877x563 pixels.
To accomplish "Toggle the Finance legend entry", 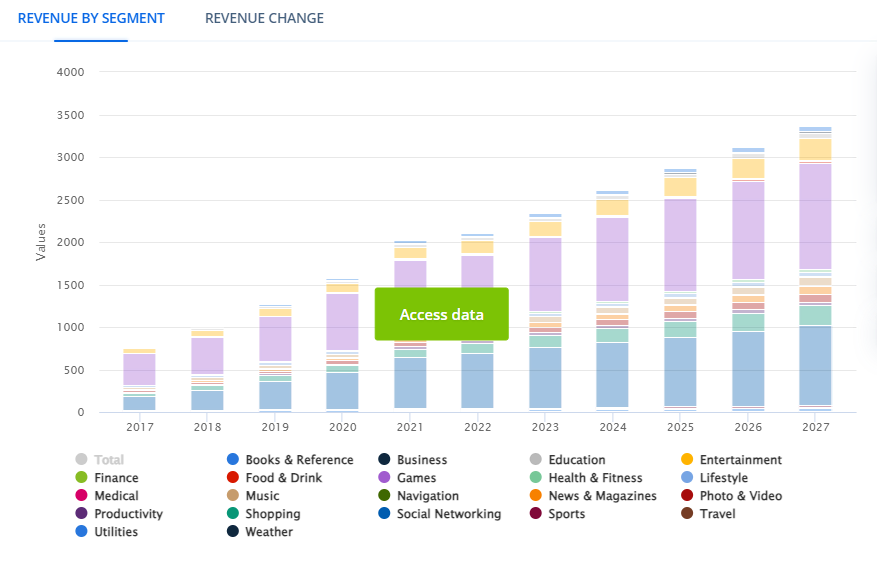I will point(107,477).
